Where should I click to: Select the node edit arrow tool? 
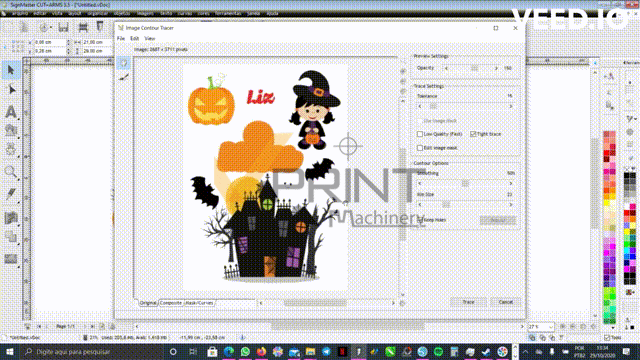(11, 90)
